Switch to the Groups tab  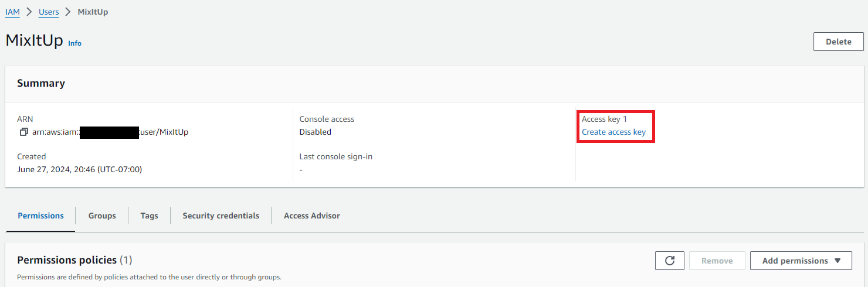102,216
